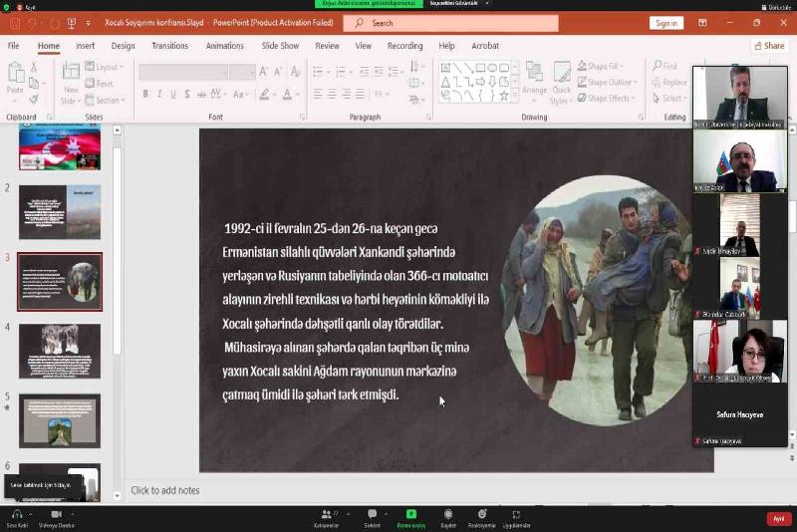Click the Sign in button
The image size is (797, 532).
click(665, 23)
